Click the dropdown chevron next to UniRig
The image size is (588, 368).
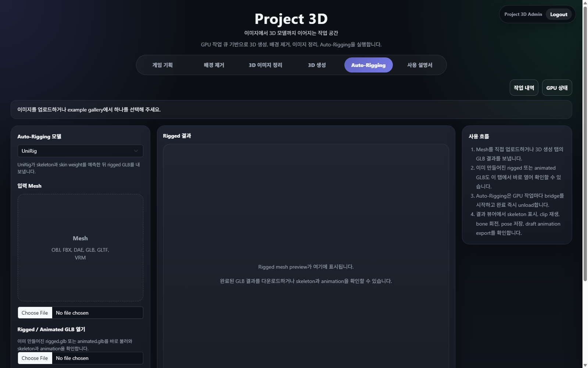136,151
